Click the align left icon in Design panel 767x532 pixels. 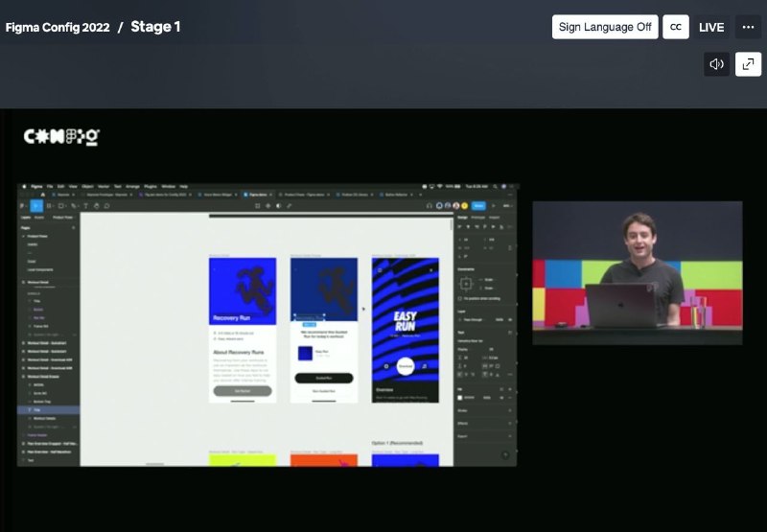[459, 227]
